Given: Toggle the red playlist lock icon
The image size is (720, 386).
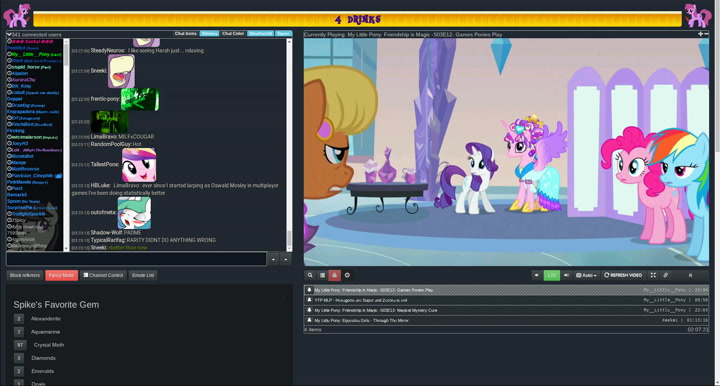Looking at the screenshot, I should [334, 275].
